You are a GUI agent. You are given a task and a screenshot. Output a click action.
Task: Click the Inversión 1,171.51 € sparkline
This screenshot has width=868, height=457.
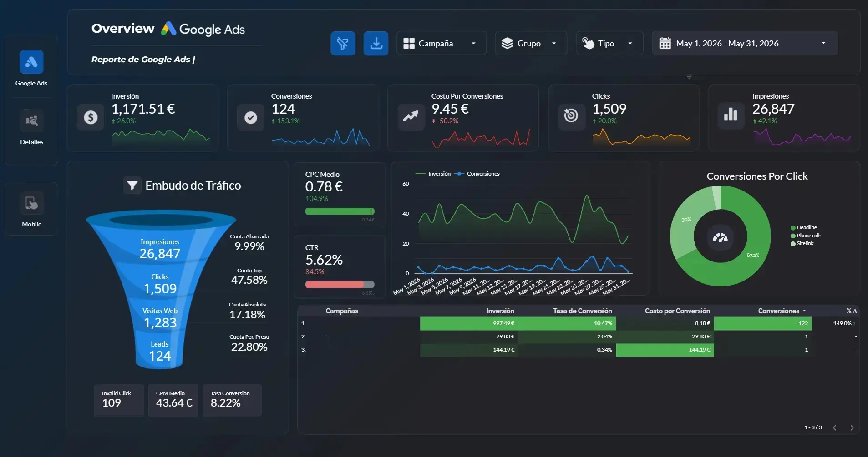click(x=161, y=136)
